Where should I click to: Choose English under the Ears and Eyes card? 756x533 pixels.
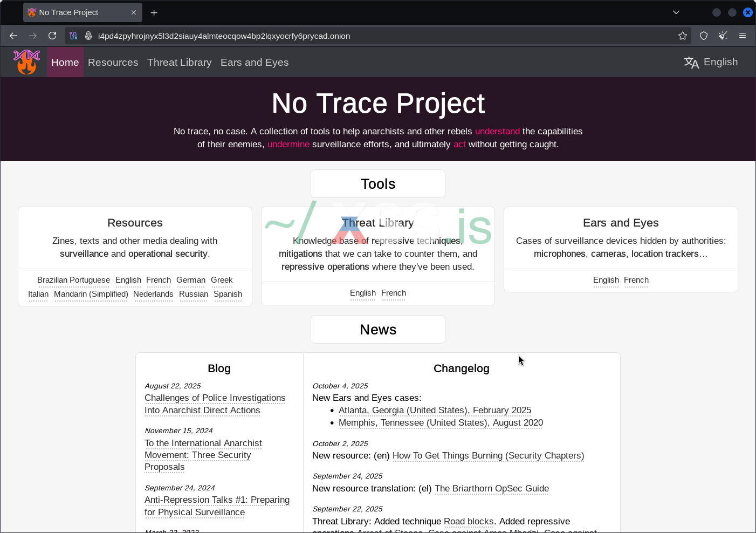click(606, 280)
